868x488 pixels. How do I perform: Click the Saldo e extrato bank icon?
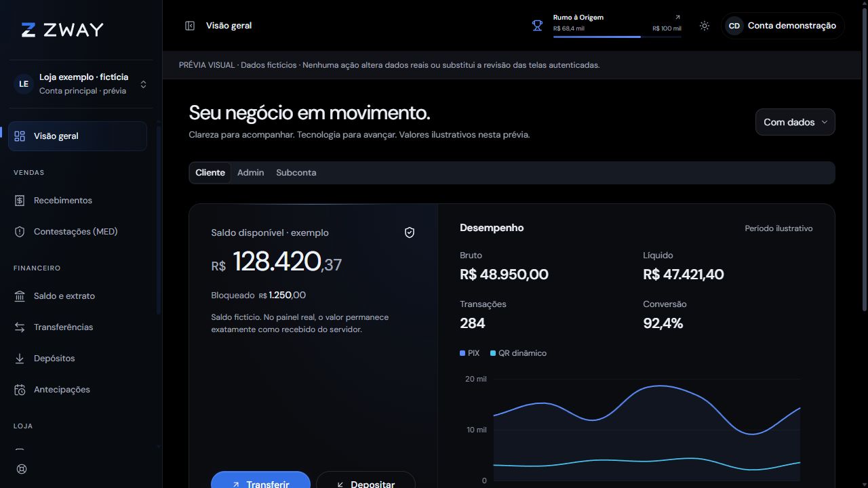(20, 296)
